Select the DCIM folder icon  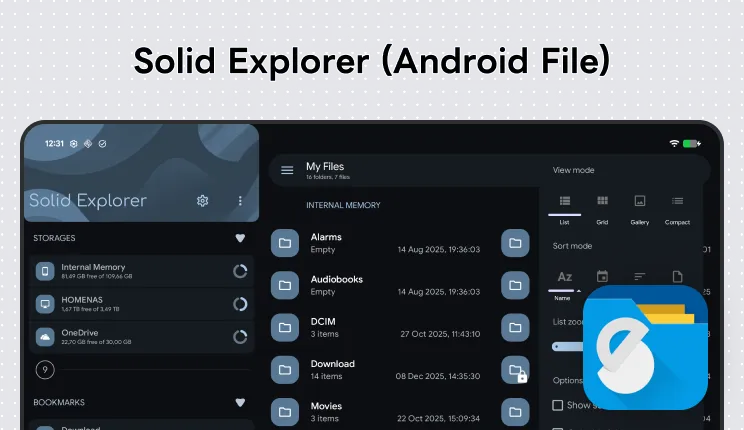tap(285, 327)
